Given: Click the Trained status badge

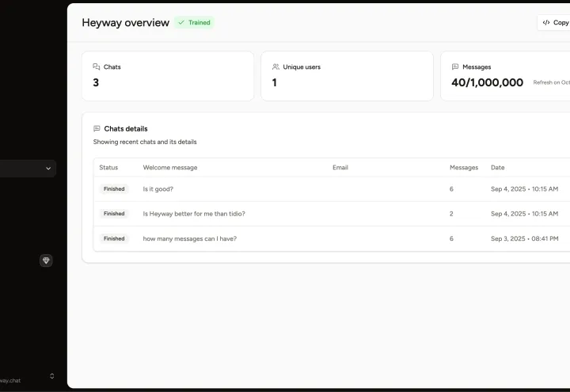Looking at the screenshot, I should click(195, 22).
